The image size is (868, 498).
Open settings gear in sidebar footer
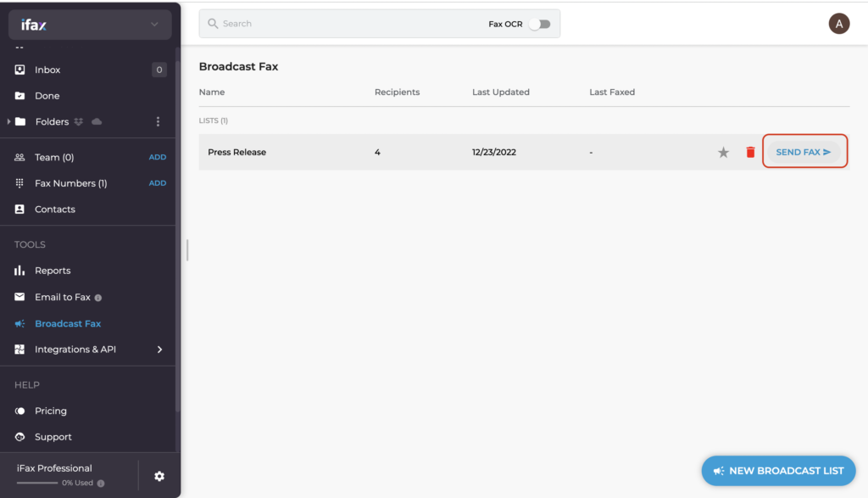tap(159, 477)
